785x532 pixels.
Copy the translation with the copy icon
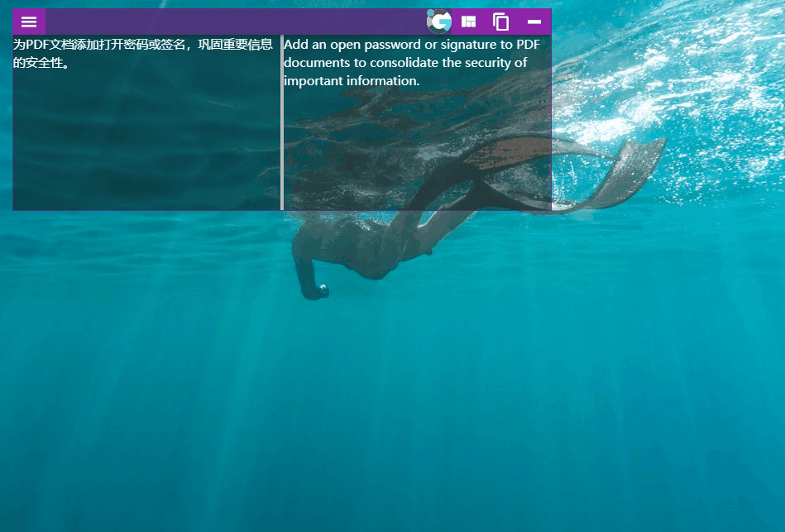(500, 22)
